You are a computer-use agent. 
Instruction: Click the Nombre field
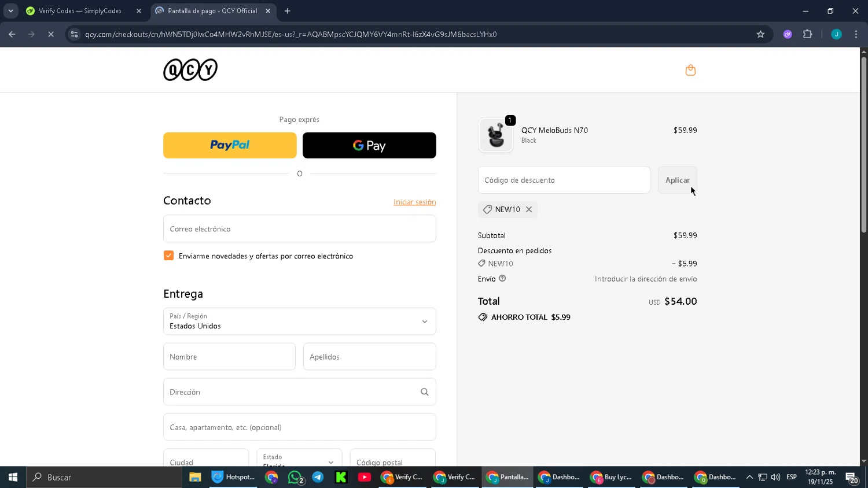tap(229, 357)
